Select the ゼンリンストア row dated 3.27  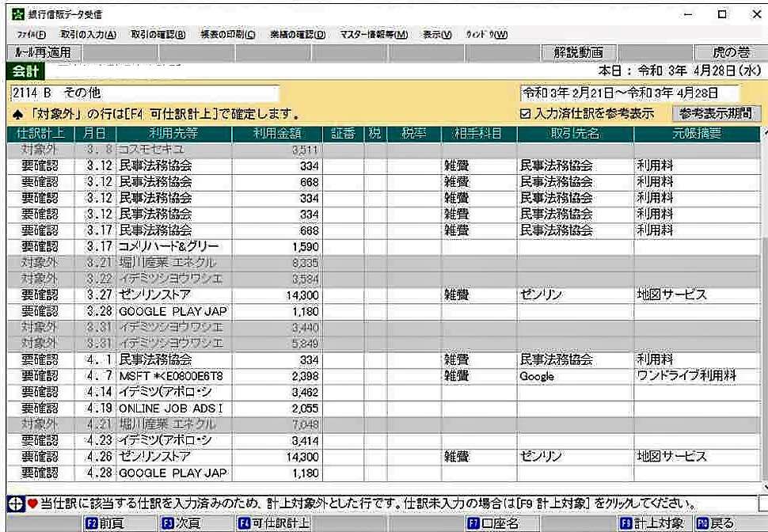pyautogui.click(x=174, y=295)
